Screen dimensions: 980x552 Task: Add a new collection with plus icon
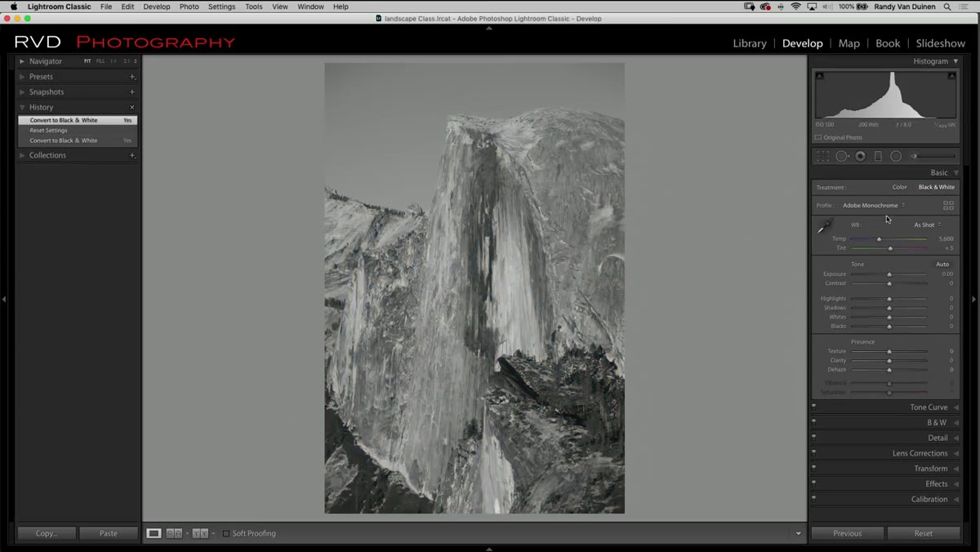(x=132, y=155)
